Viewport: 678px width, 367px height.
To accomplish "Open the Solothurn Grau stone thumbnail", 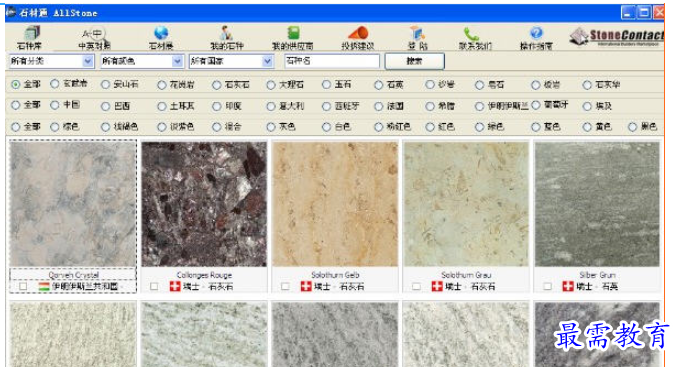I will (x=466, y=204).
